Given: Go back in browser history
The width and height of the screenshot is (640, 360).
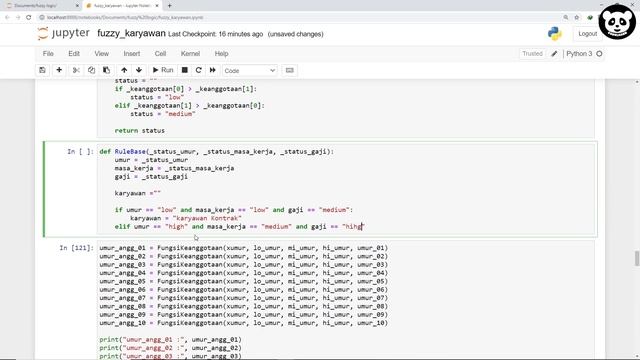Looking at the screenshot, I should 7,17.
